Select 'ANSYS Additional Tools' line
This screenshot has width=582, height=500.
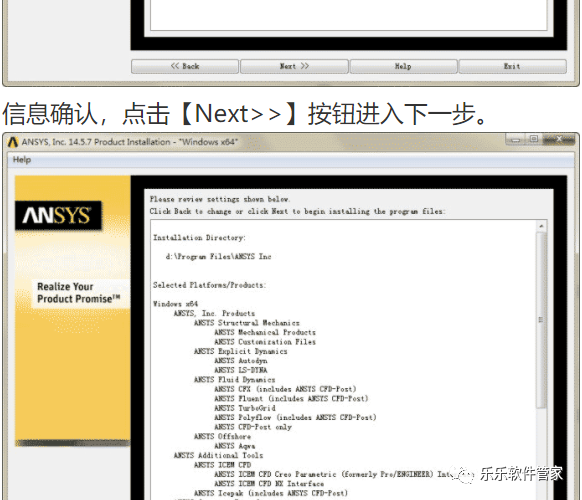coord(218,455)
